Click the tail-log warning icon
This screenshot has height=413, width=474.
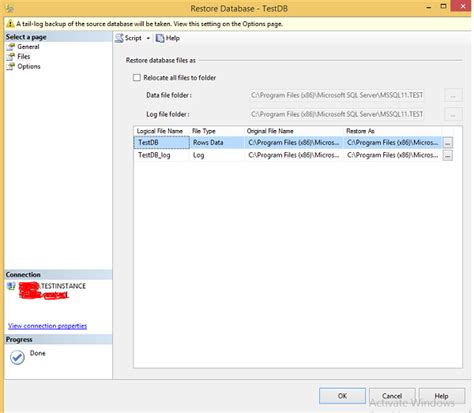point(10,24)
